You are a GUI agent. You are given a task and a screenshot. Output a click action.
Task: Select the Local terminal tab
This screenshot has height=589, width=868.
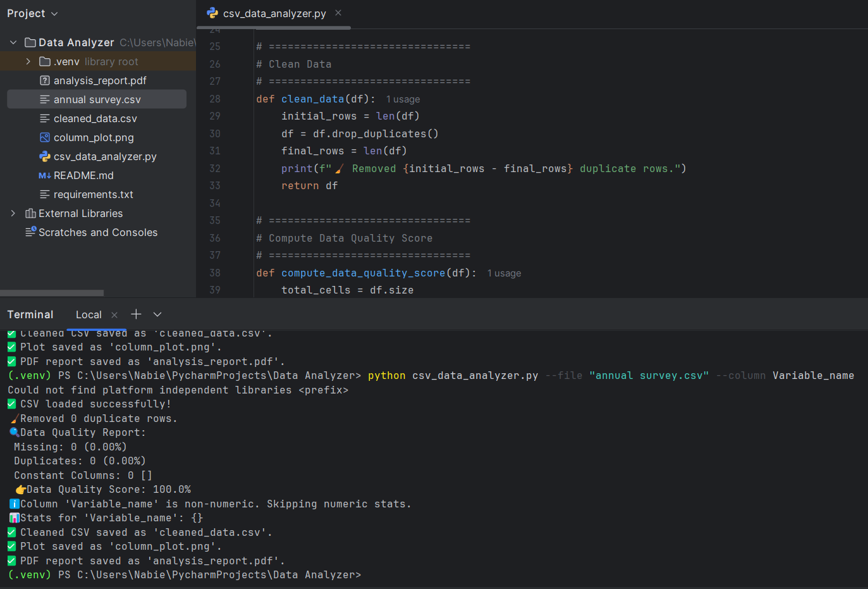[89, 314]
